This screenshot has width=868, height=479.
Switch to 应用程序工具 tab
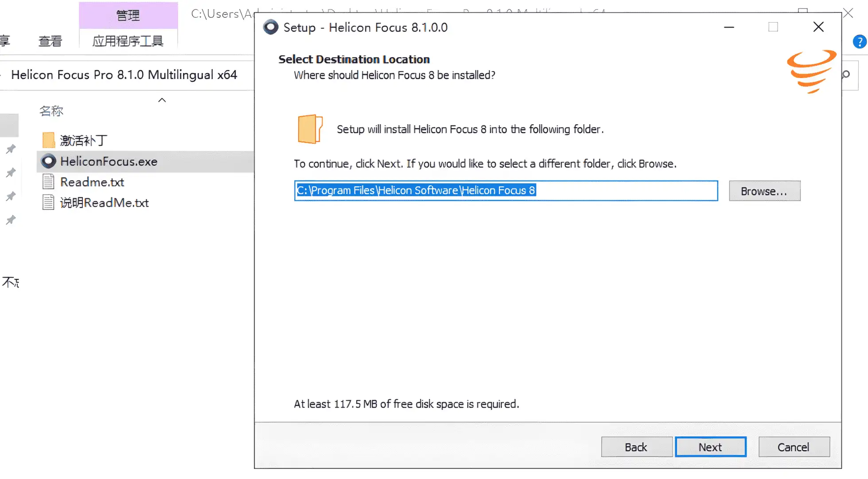coord(128,41)
